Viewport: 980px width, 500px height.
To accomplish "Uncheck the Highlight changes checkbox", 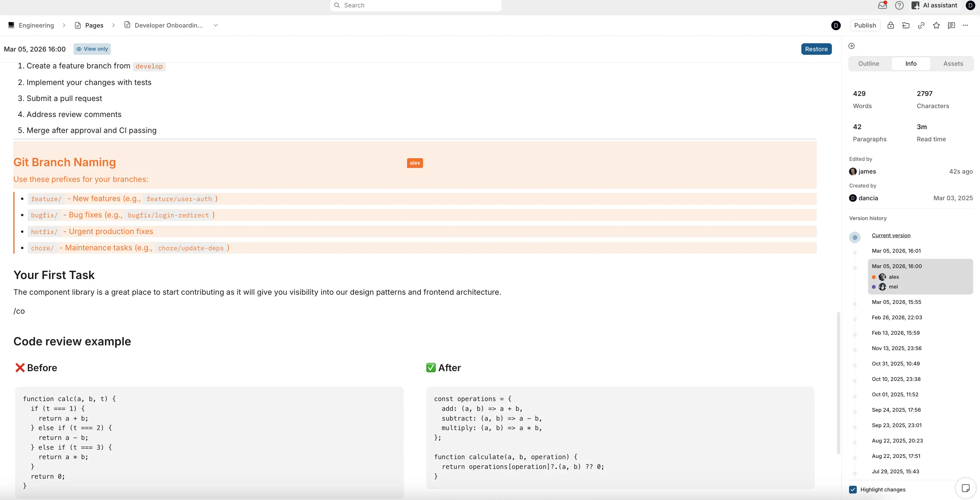I will [853, 489].
